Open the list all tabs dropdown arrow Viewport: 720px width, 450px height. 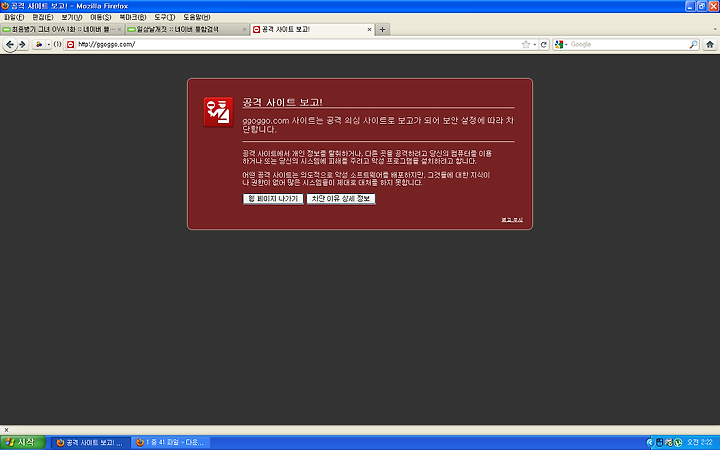click(715, 29)
